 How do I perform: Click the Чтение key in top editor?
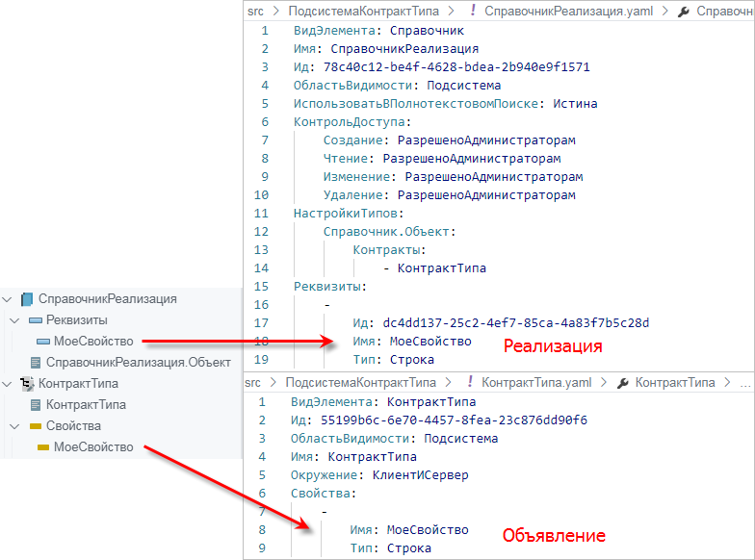(x=346, y=159)
